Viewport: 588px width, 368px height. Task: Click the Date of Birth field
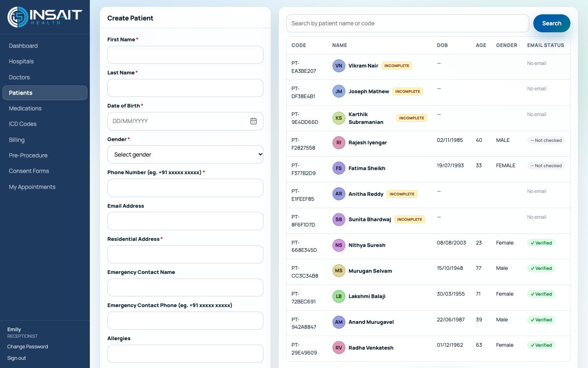185,121
